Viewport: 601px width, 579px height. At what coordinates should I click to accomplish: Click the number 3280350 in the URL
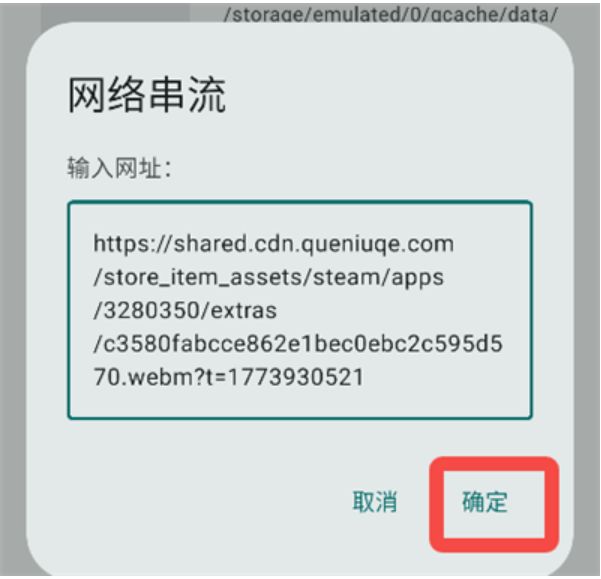pos(151,310)
